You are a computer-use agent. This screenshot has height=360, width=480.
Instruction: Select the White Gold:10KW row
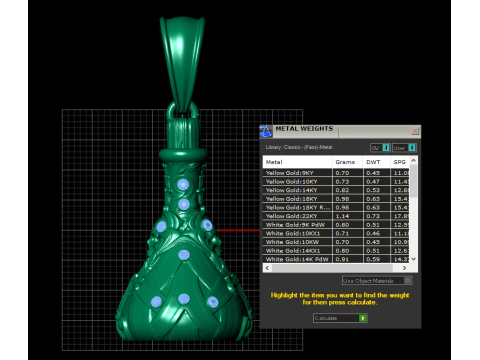pos(336,242)
